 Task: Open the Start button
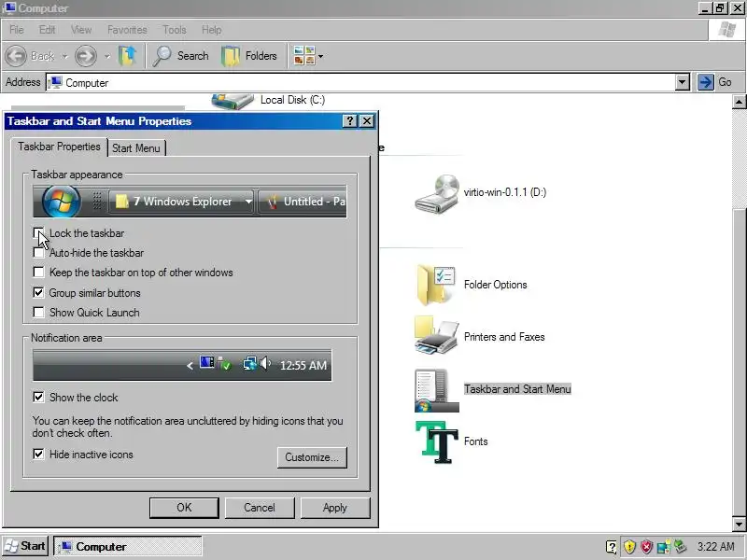click(x=25, y=546)
